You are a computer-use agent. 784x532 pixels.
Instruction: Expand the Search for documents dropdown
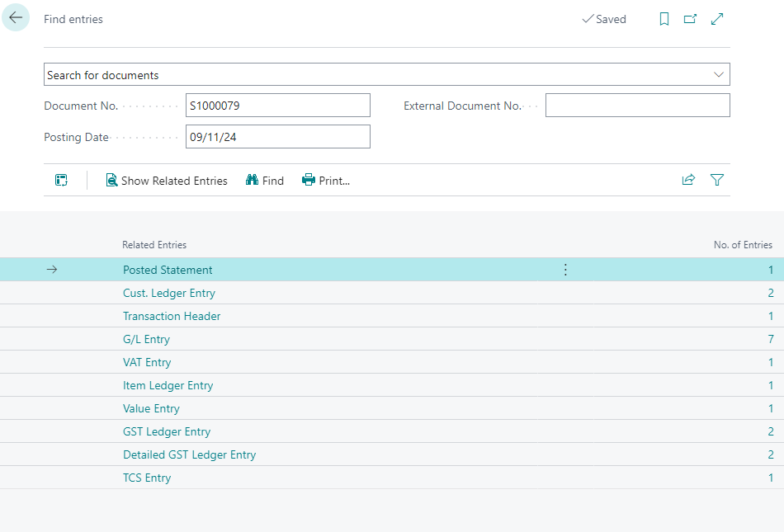coord(718,75)
